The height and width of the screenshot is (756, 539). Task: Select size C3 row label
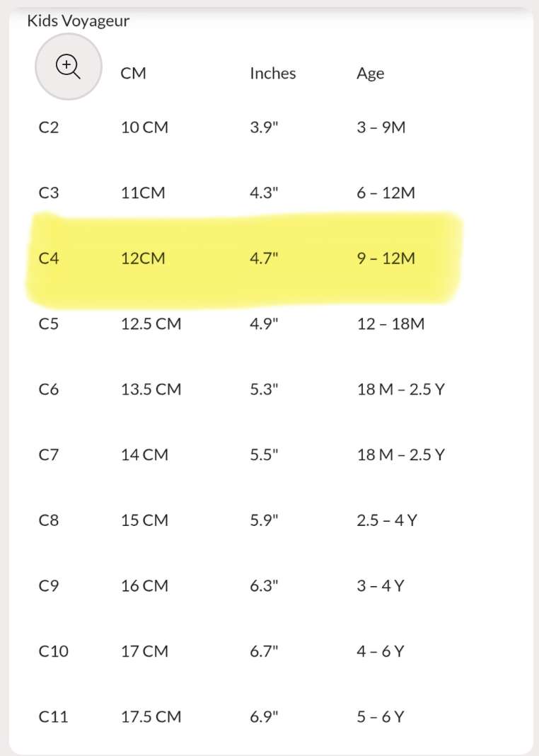pyautogui.click(x=49, y=193)
